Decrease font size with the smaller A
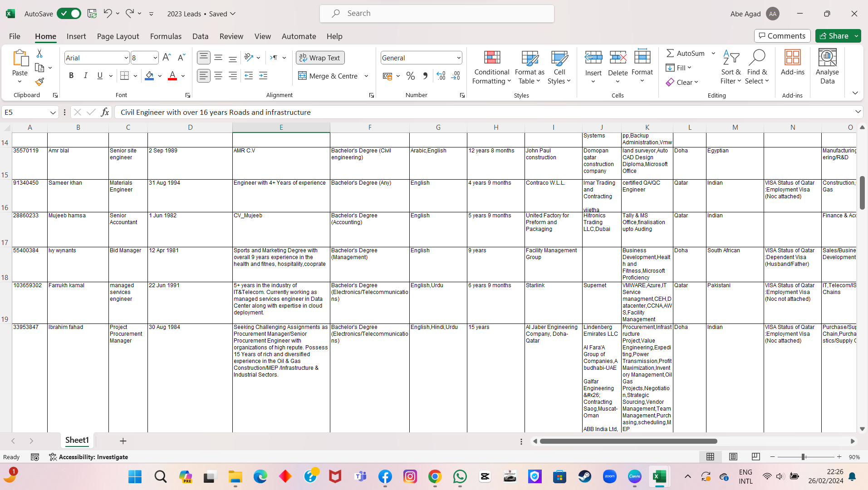Viewport: 868px width, 490px height. (x=181, y=58)
